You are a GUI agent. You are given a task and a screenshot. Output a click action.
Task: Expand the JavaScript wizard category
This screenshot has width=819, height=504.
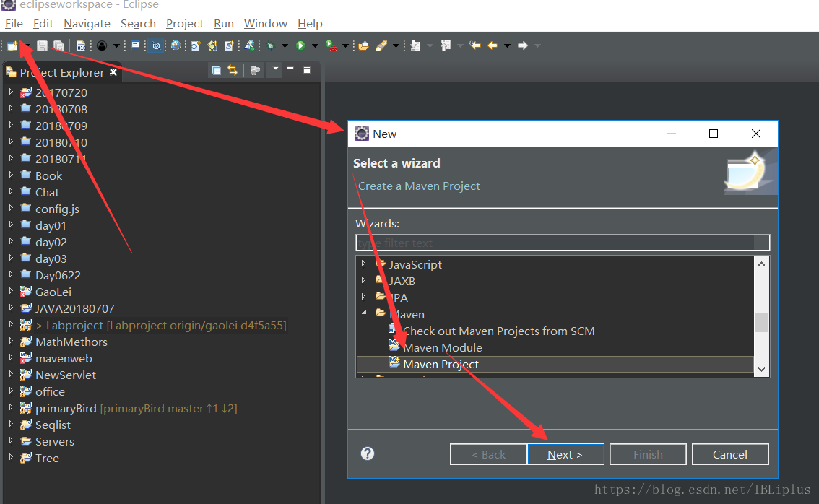click(x=364, y=264)
